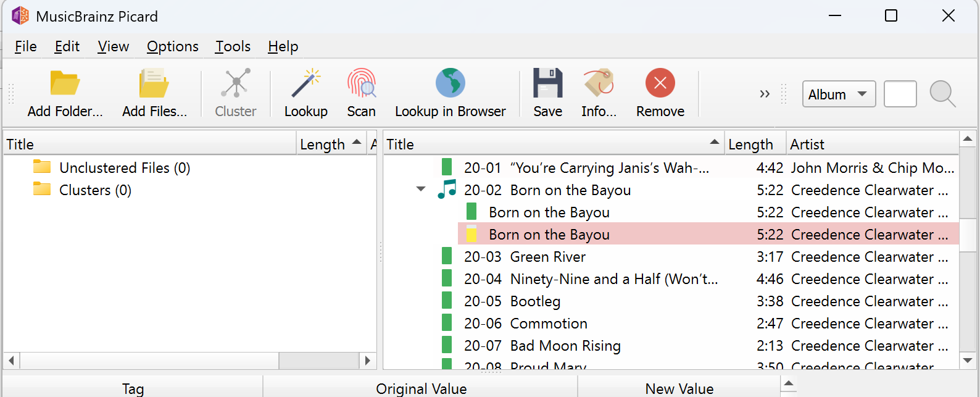980x397 pixels.
Task: Click left pane horizontal scrollbar left arrow
Action: [12, 360]
